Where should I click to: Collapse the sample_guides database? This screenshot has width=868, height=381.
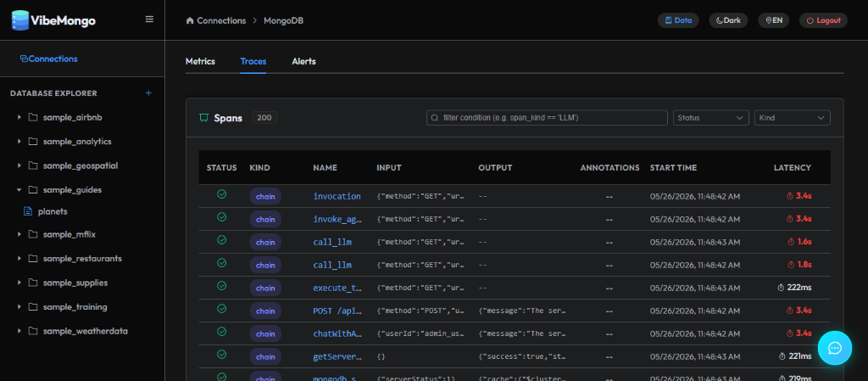click(x=19, y=189)
